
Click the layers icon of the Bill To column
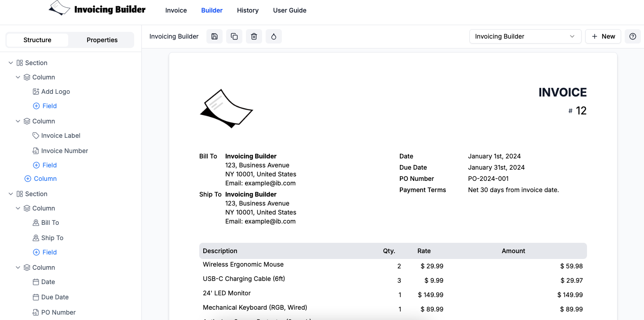pos(27,208)
